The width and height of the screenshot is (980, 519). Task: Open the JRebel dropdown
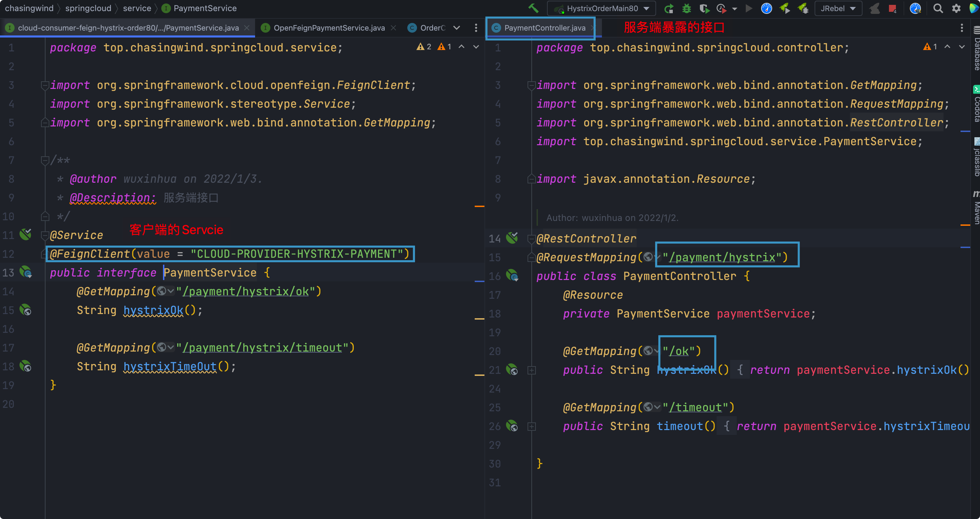click(x=838, y=8)
